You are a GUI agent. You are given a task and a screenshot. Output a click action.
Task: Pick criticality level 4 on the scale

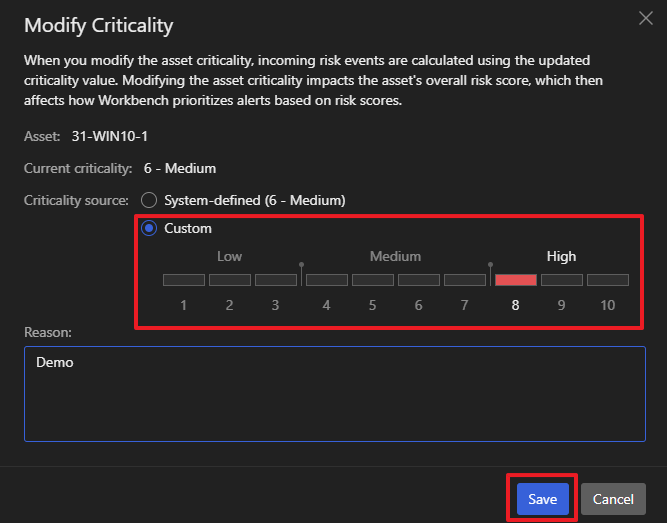click(x=327, y=280)
